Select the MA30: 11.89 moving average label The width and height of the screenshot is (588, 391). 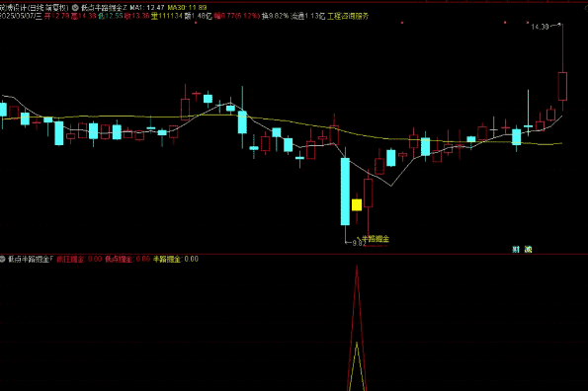(x=187, y=8)
